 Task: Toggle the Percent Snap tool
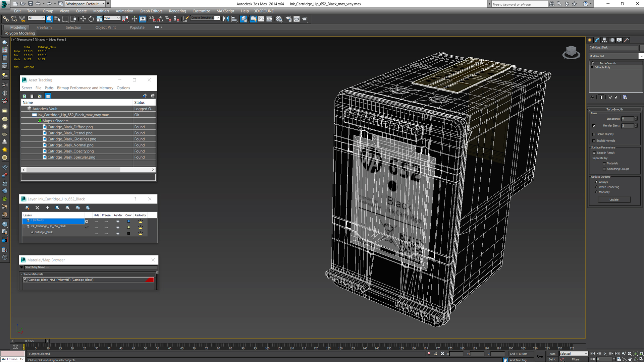coord(168,19)
